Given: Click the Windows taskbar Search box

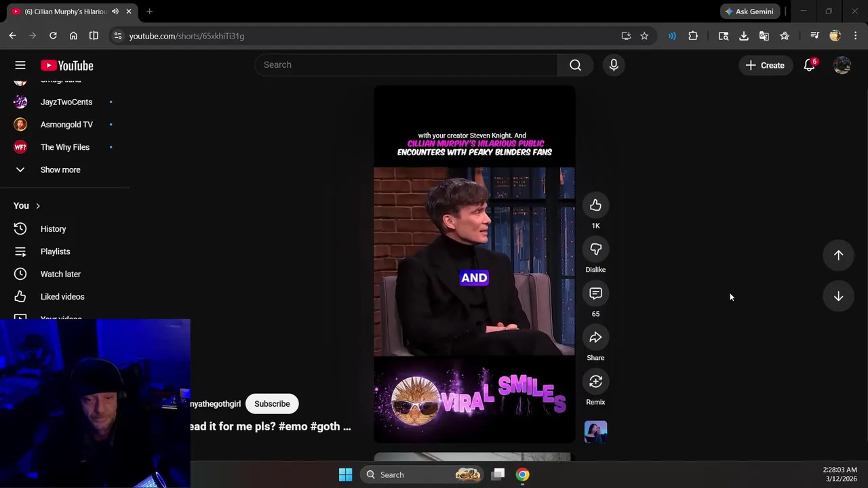Looking at the screenshot, I should 423,474.
